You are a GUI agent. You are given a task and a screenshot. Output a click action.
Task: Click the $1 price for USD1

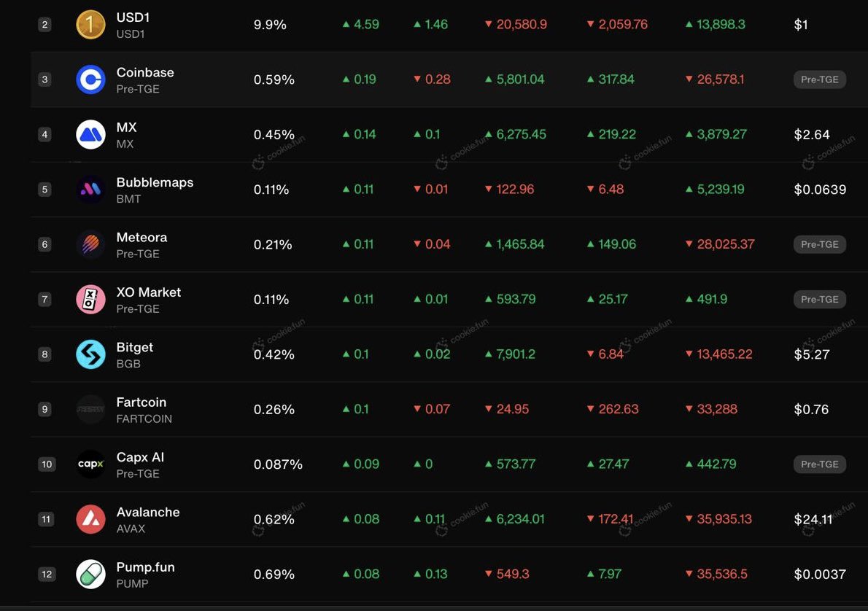point(800,25)
